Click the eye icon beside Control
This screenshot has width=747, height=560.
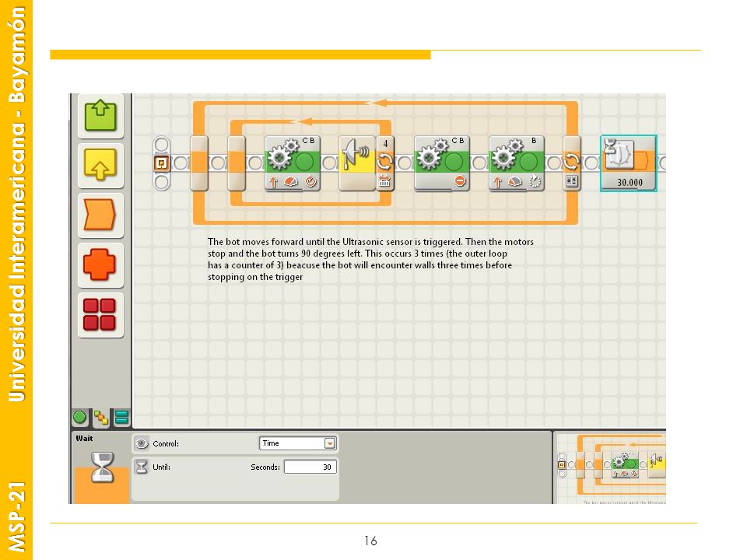coord(141,443)
